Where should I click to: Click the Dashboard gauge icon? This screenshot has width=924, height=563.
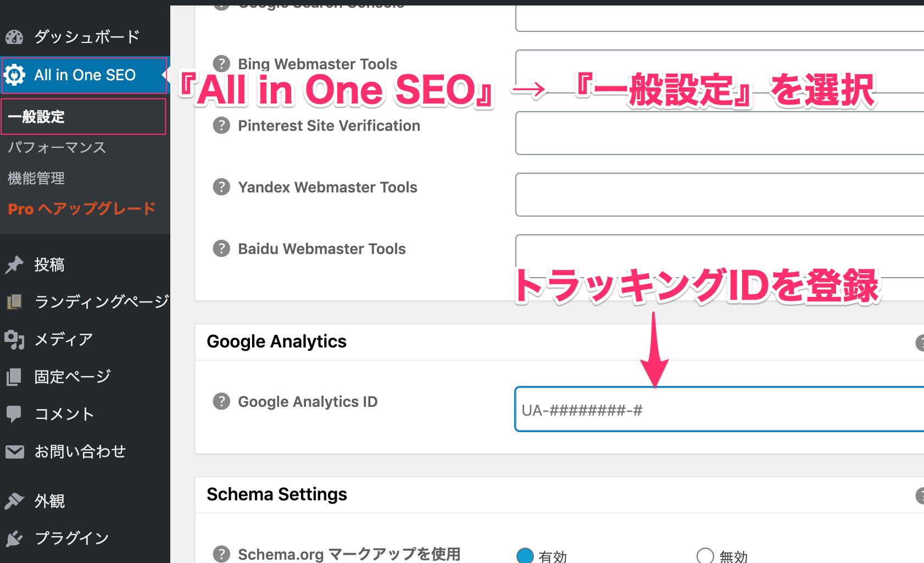[14, 37]
